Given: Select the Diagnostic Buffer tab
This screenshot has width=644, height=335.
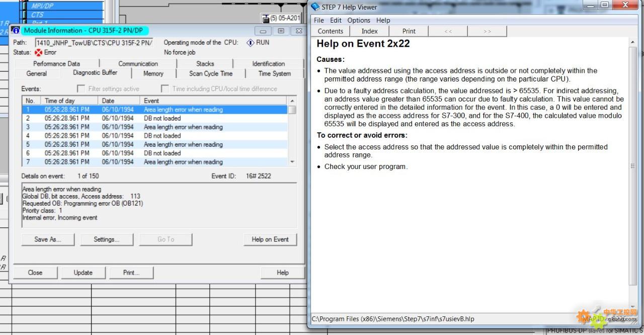Looking at the screenshot, I should coord(95,72).
